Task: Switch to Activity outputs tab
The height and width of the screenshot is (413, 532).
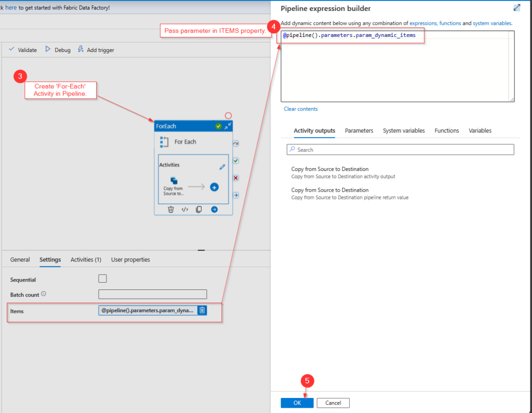Action: click(314, 130)
